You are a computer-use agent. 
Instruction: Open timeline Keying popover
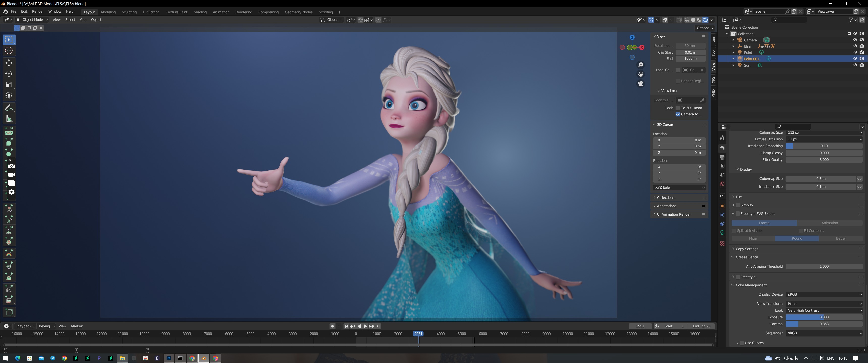pos(46,326)
